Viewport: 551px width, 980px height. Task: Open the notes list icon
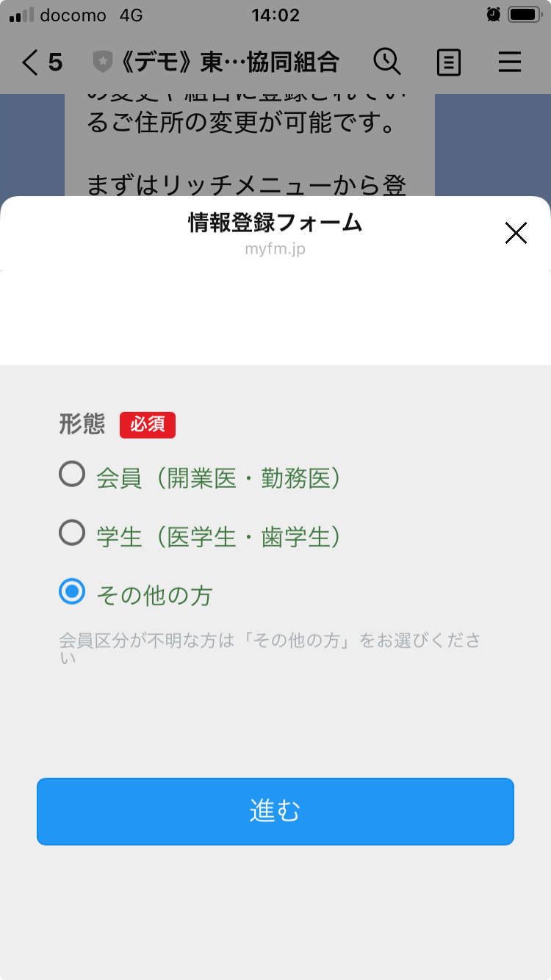pyautogui.click(x=448, y=62)
